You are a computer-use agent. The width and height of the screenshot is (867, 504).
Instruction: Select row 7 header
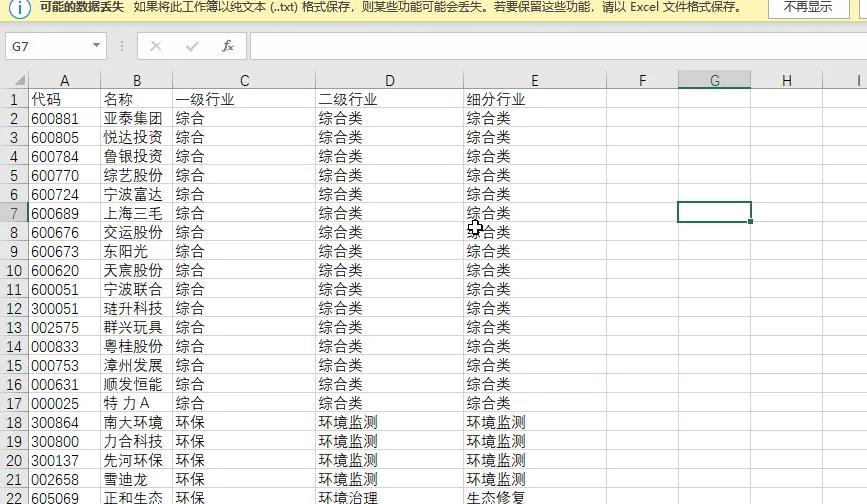[x=14, y=213]
